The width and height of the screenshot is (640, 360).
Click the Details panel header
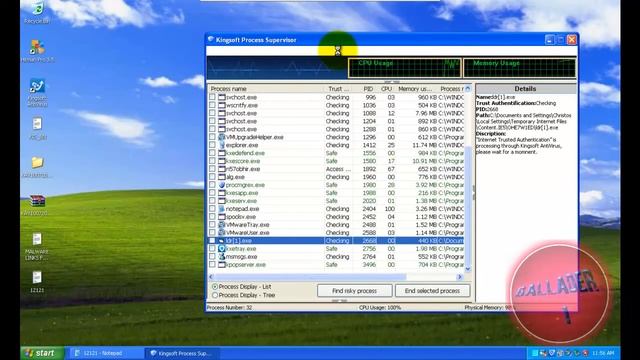click(526, 89)
